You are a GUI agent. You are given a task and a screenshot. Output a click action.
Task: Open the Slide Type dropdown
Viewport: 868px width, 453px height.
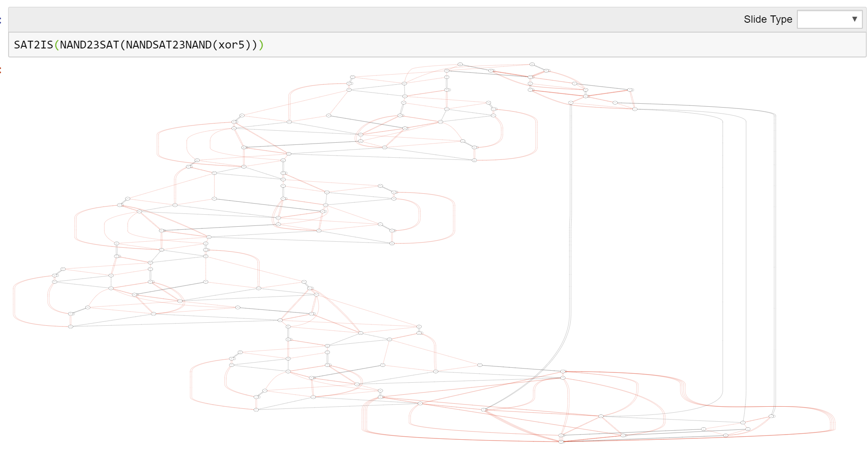point(829,19)
